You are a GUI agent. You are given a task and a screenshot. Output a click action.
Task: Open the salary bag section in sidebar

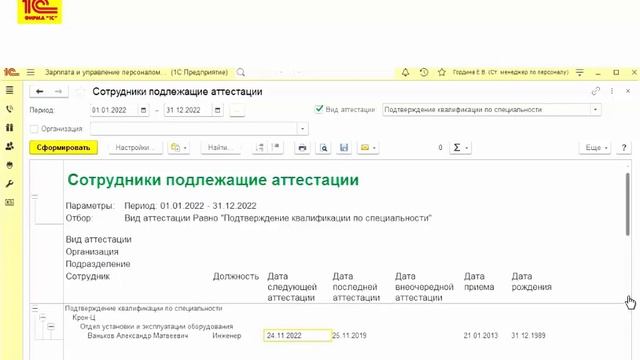pyautogui.click(x=9, y=165)
